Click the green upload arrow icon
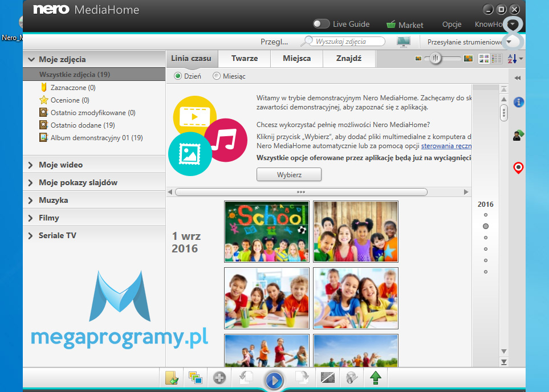549x392 pixels. [x=375, y=378]
